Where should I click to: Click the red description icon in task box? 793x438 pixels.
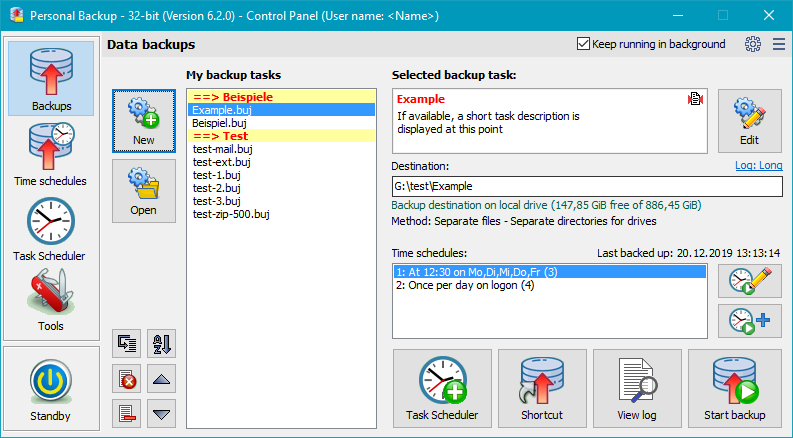pos(695,99)
